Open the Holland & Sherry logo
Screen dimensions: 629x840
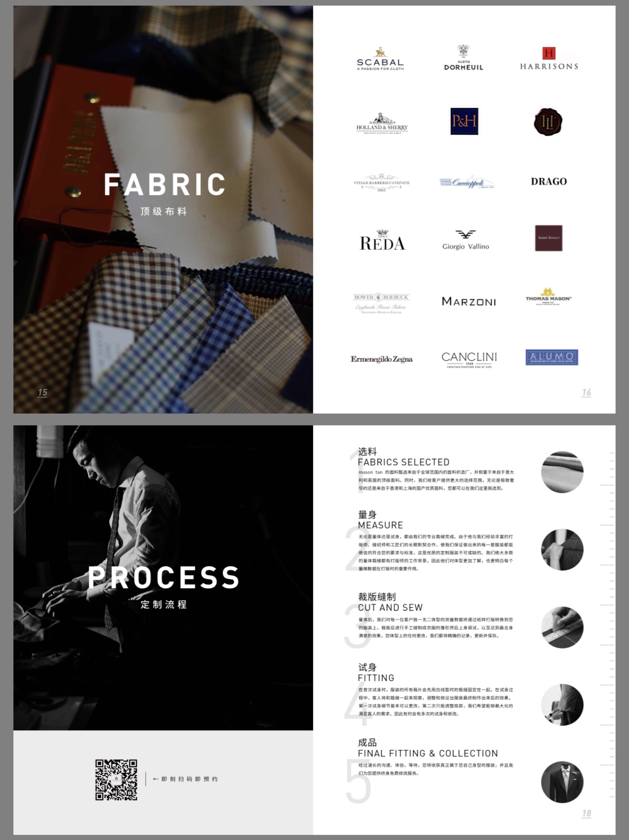tap(382, 123)
